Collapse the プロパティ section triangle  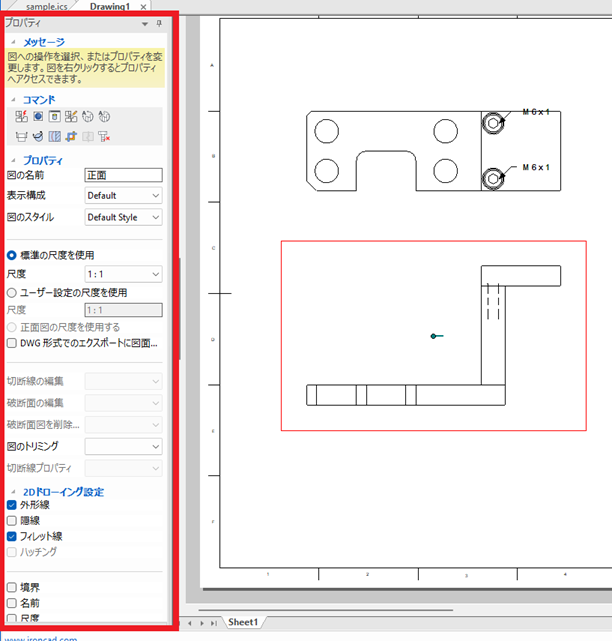[x=13, y=160]
